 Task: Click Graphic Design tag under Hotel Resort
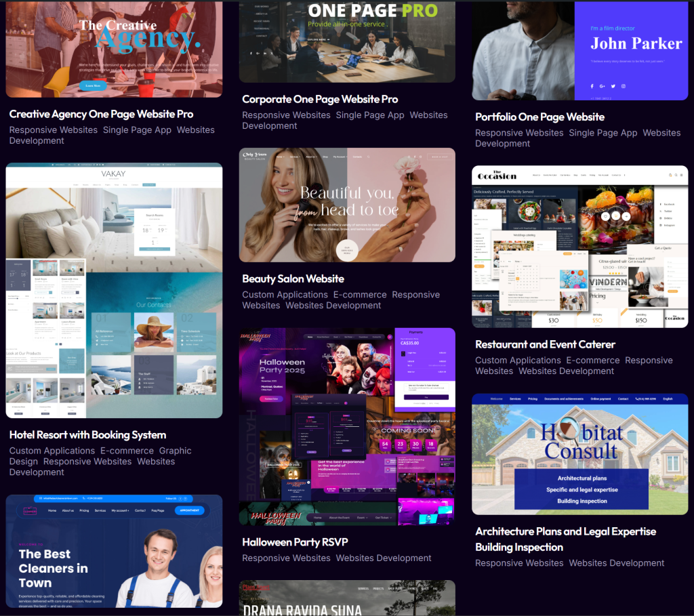pos(100,456)
